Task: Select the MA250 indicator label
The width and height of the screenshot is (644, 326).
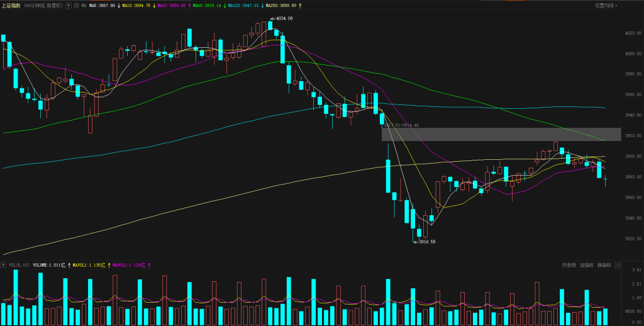Action: coord(282,6)
